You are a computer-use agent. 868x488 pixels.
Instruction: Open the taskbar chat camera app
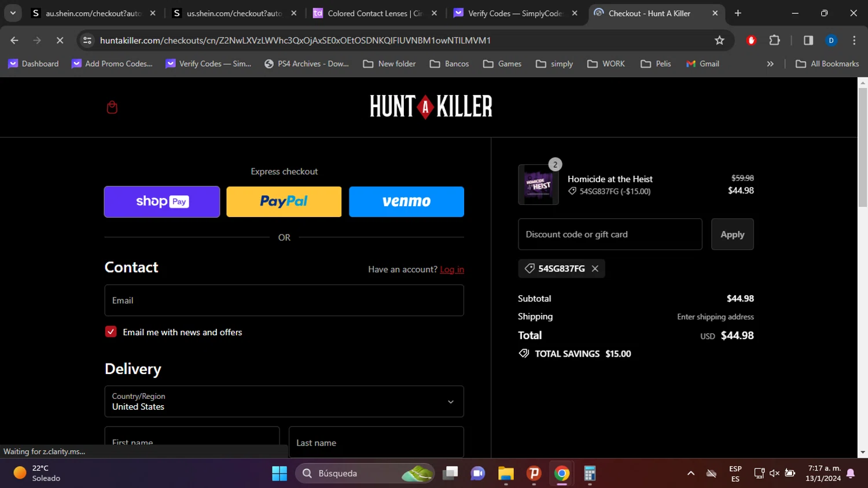pos(478,474)
